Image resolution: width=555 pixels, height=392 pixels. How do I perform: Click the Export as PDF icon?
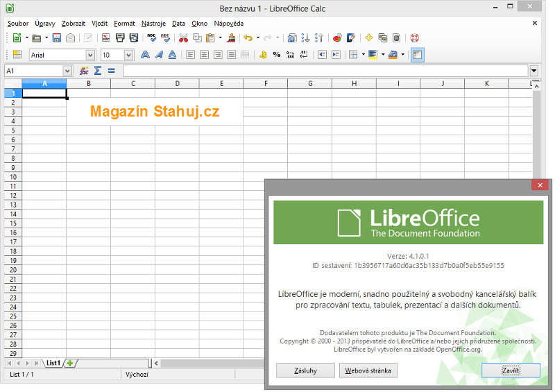pos(105,37)
